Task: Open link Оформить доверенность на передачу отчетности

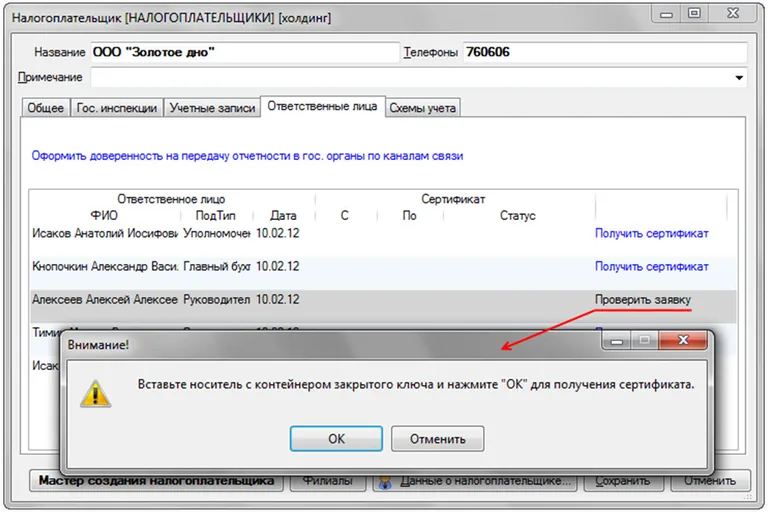Action: [247, 156]
